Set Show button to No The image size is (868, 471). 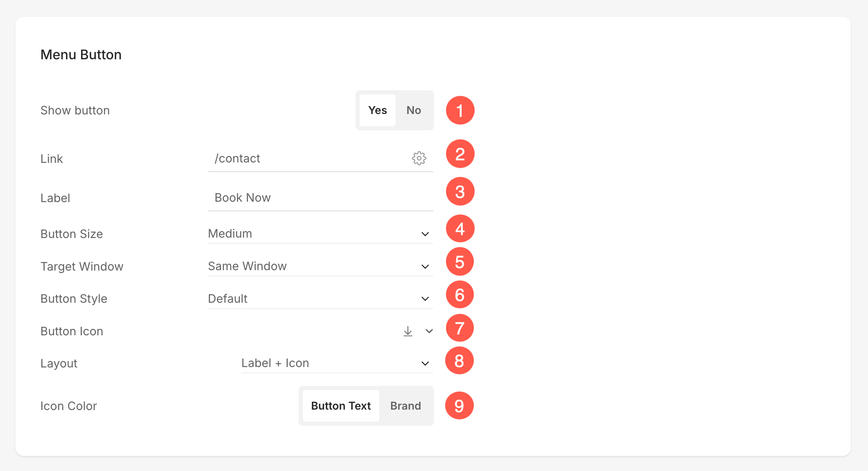[414, 110]
